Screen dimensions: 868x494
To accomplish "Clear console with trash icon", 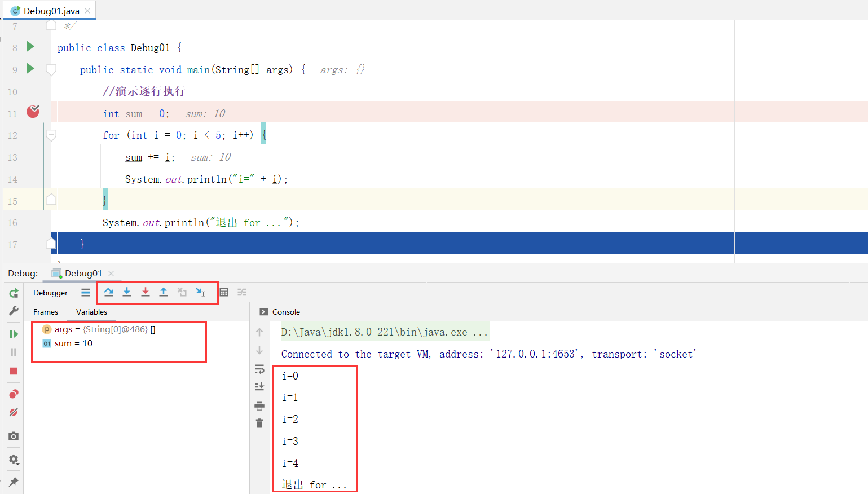I will (x=259, y=423).
